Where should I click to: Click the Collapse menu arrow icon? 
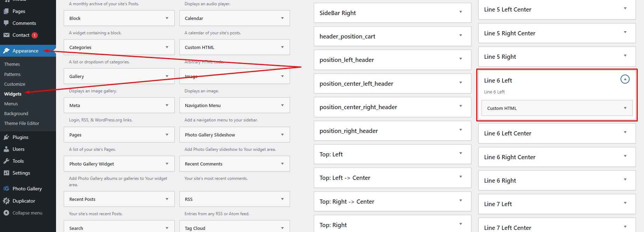point(6,213)
